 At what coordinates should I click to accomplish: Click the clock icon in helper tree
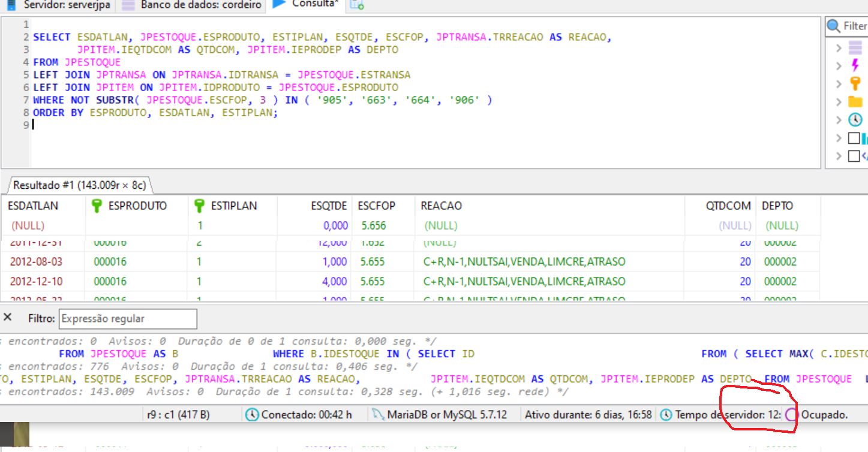855,120
